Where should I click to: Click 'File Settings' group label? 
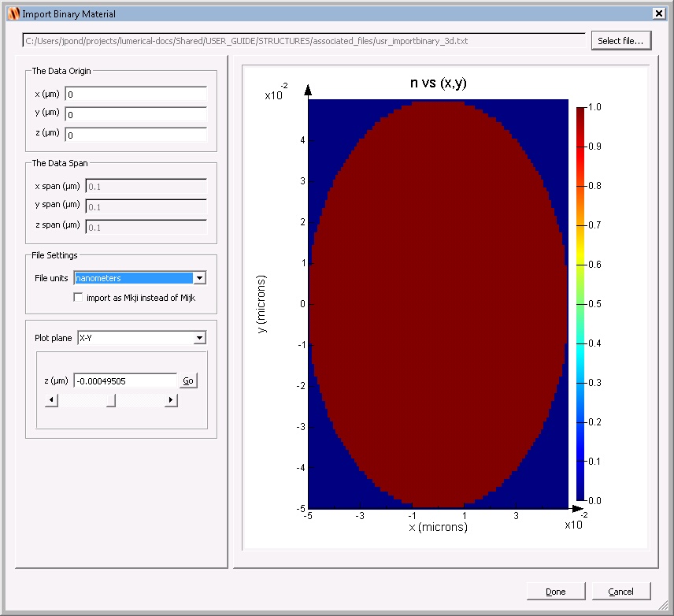pyautogui.click(x=54, y=255)
